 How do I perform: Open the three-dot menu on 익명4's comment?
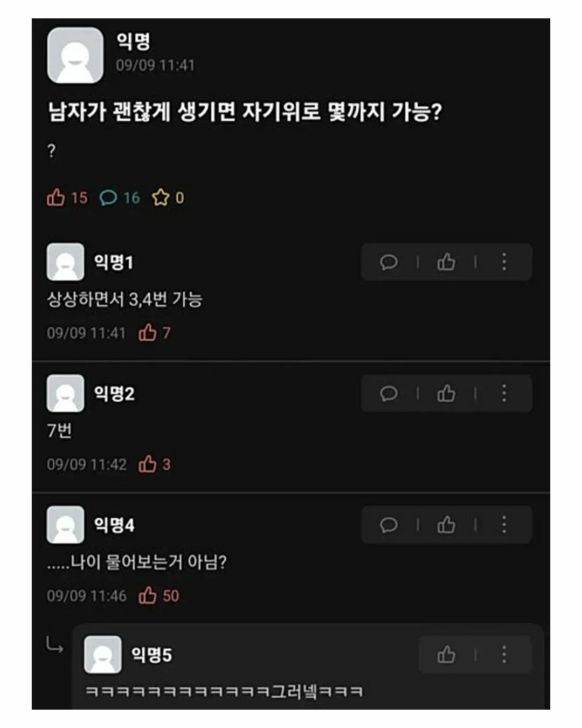[x=504, y=524]
